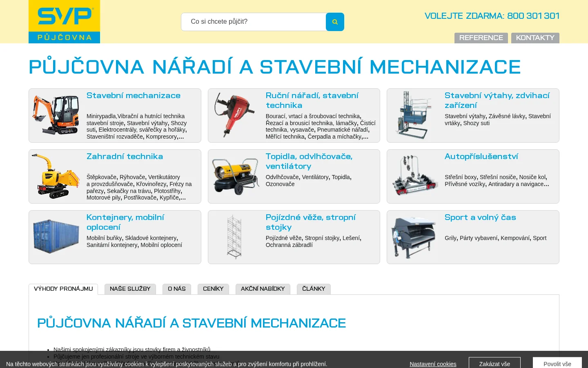The height and width of the screenshot is (368, 588).
Task: Open the bike carrier thumbnail
Action: 414,176
